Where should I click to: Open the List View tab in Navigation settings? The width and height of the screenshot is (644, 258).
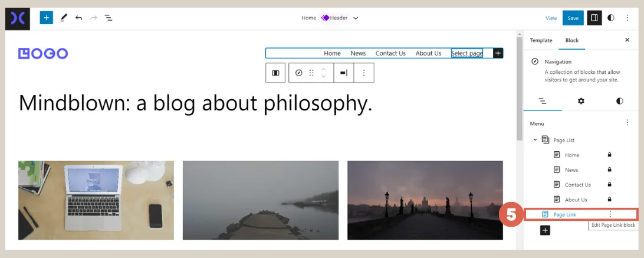pos(543,101)
